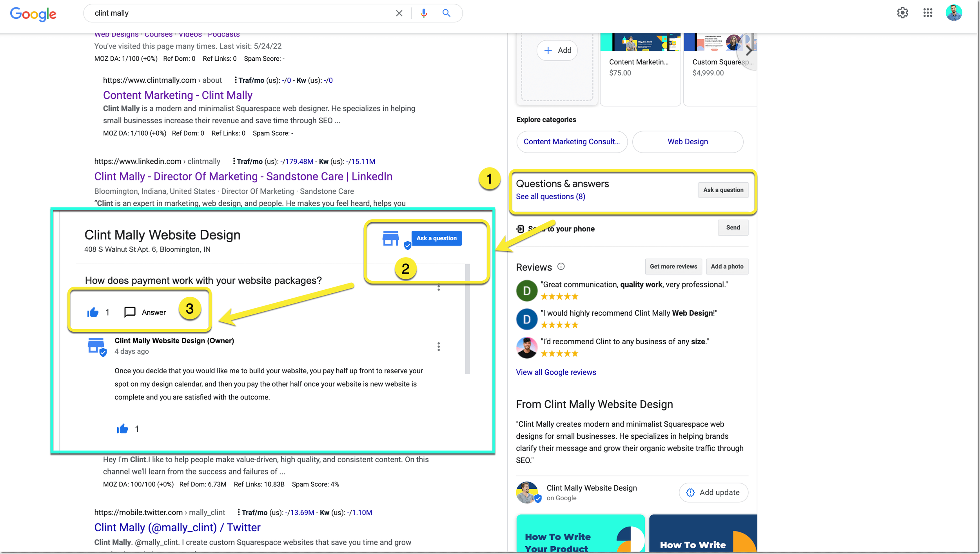980x554 pixels.
Task: Show next products with right chevron
Action: pos(748,51)
